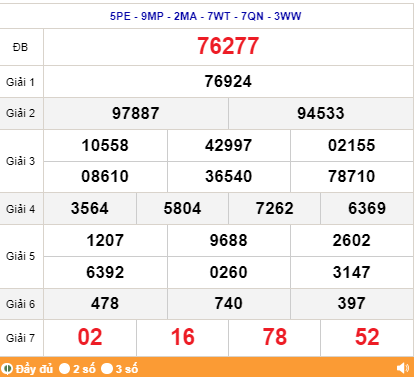
Task: Click Giải 2 number 97887
Action: tap(136, 113)
